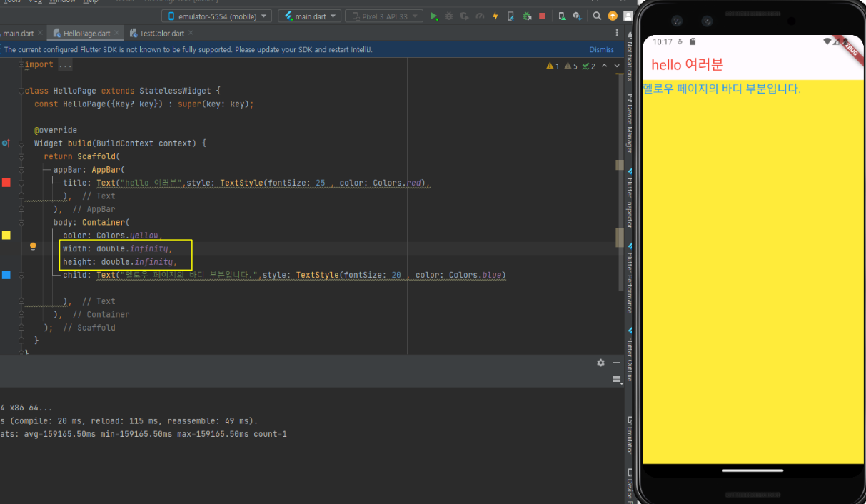866x504 pixels.
Task: Open emulator-5554 device selector dropdown
Action: click(x=216, y=16)
